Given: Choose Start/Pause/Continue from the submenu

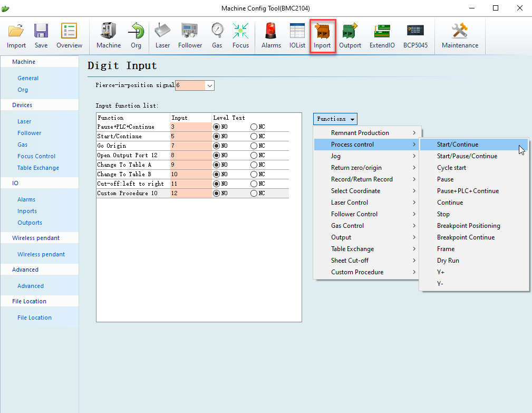Looking at the screenshot, I should point(474,156).
